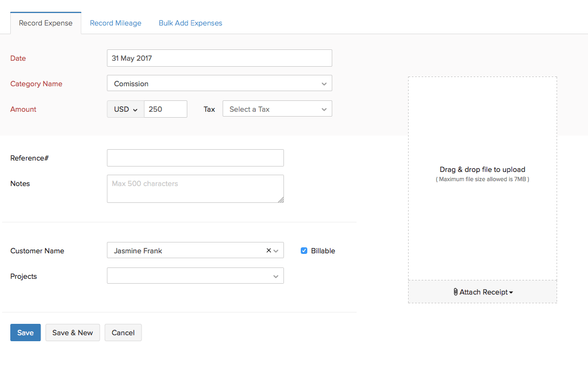Switch to the Record Mileage tab
Image resolution: width=588 pixels, height=377 pixels.
coord(115,23)
